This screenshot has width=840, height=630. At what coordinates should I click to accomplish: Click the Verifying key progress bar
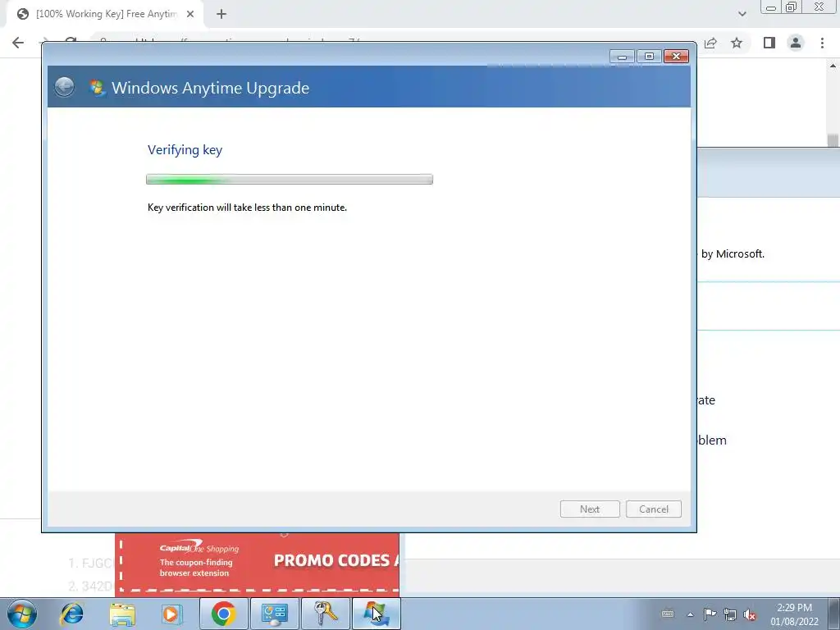[x=290, y=180]
